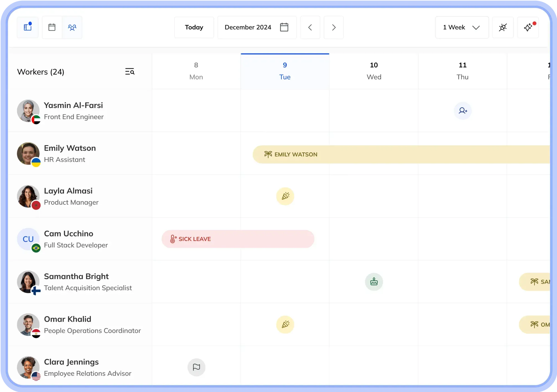Go to the previous week arrow
This screenshot has height=392, width=557.
[310, 27]
